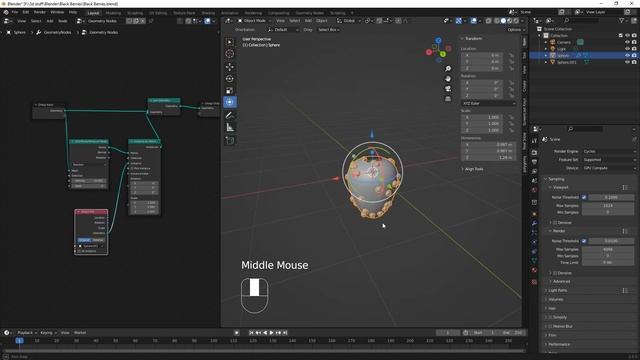640x360 pixels.
Task: Select the Select Box tool in viewport toolbar
Action: click(230, 42)
